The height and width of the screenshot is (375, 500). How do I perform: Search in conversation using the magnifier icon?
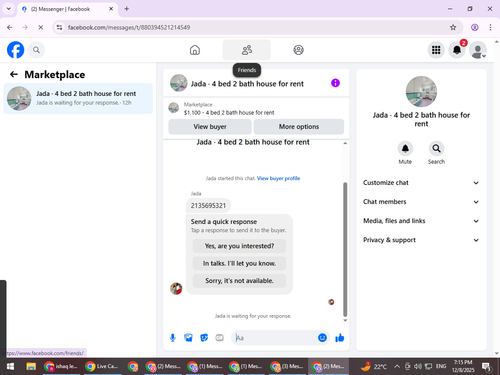pos(436,148)
